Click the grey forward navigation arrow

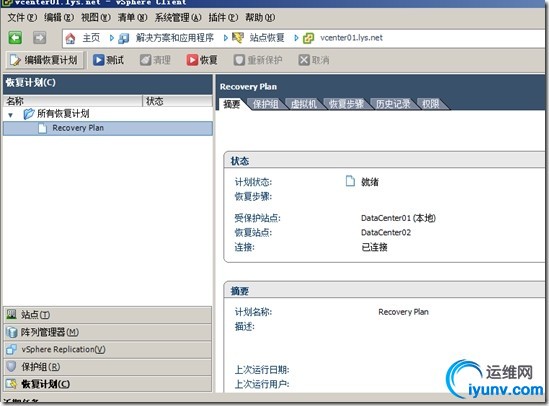tap(40, 38)
